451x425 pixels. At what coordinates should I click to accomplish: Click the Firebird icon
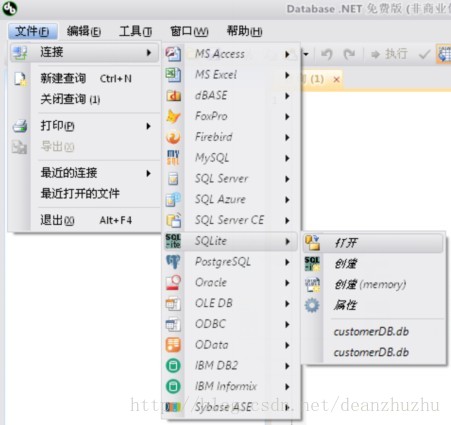pyautogui.click(x=173, y=137)
